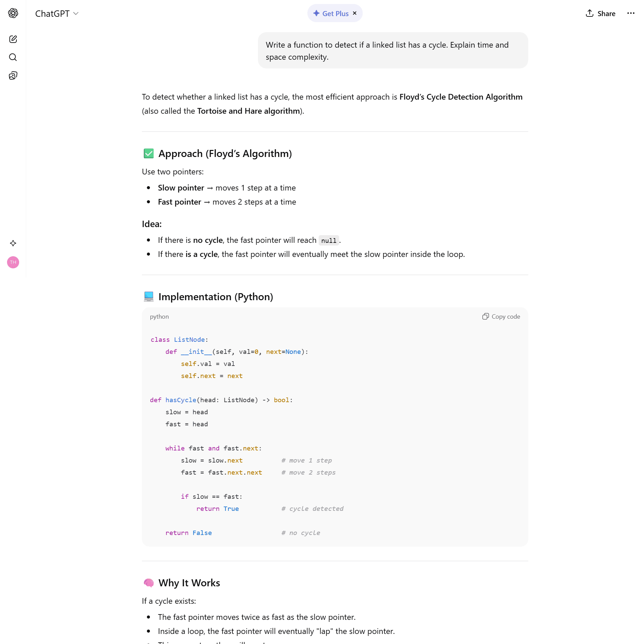644x644 pixels.
Task: Open the TH profile avatar
Action: point(13,262)
